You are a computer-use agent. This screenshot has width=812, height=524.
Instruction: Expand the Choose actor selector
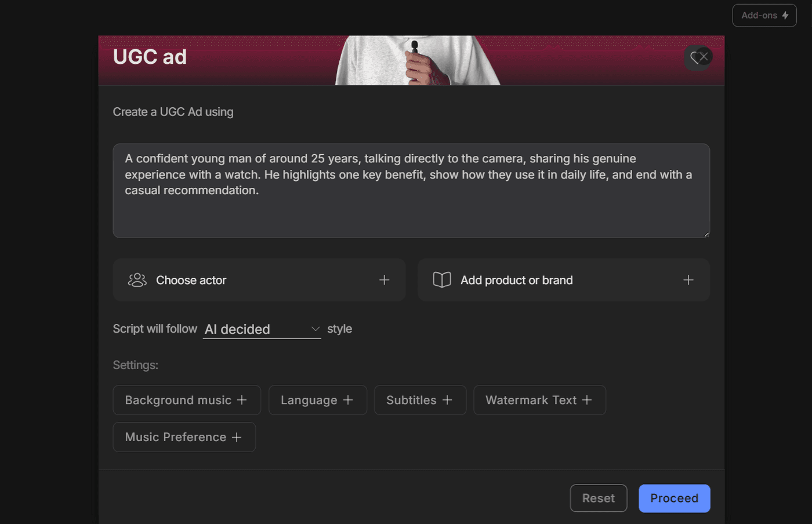pyautogui.click(x=259, y=279)
